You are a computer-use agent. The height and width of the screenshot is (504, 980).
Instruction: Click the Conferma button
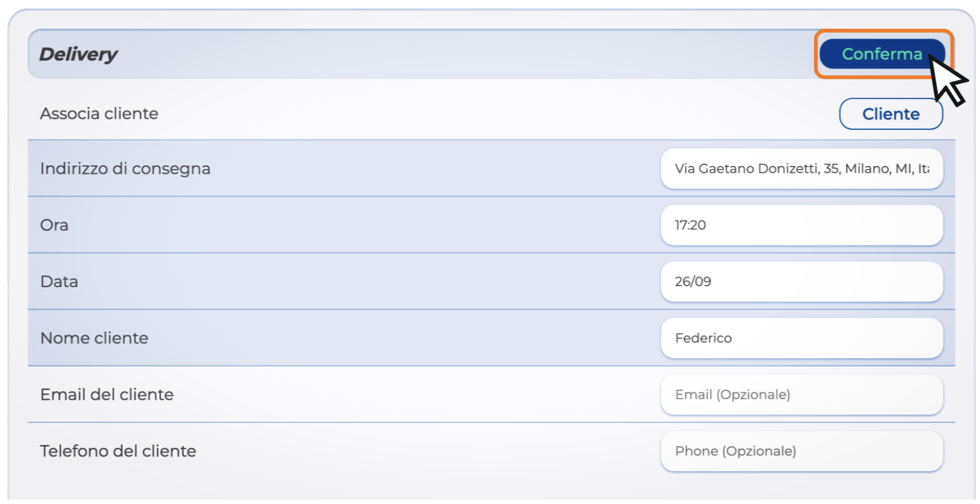click(881, 54)
